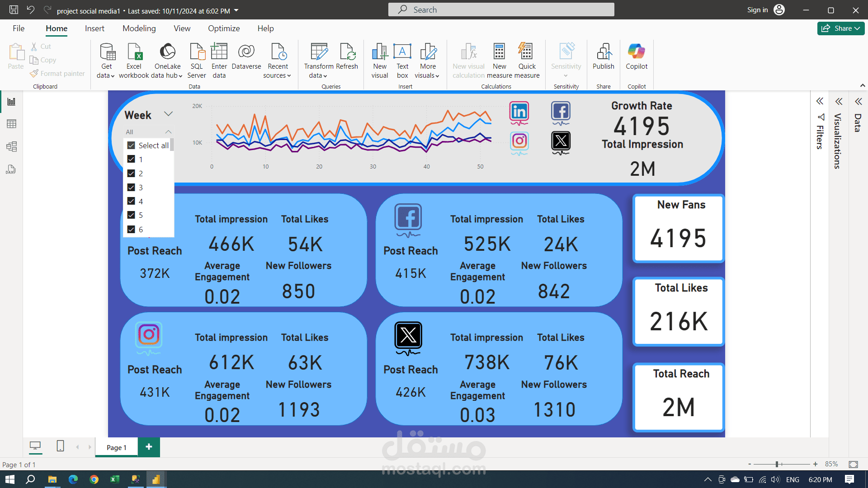Image resolution: width=868 pixels, height=488 pixels.
Task: Switch to Model view in the sidebar
Action: 11,146
